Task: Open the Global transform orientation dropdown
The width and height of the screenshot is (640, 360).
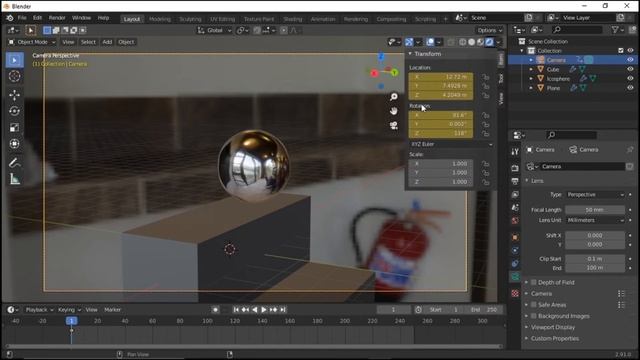Action: pyautogui.click(x=214, y=30)
